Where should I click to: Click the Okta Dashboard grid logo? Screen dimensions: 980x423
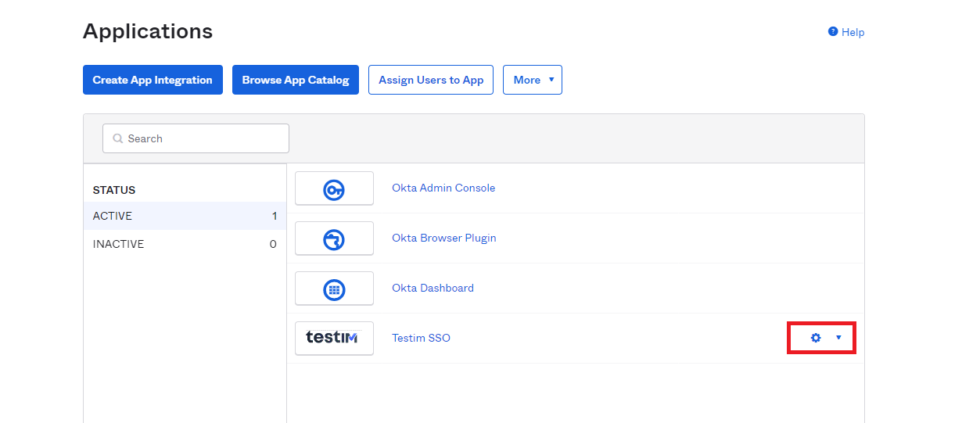[x=334, y=289]
